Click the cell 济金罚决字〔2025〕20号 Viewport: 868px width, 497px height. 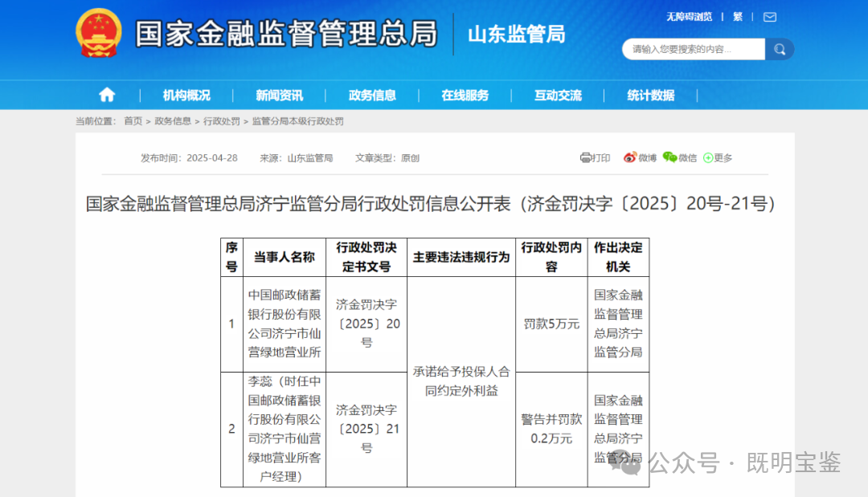click(366, 324)
